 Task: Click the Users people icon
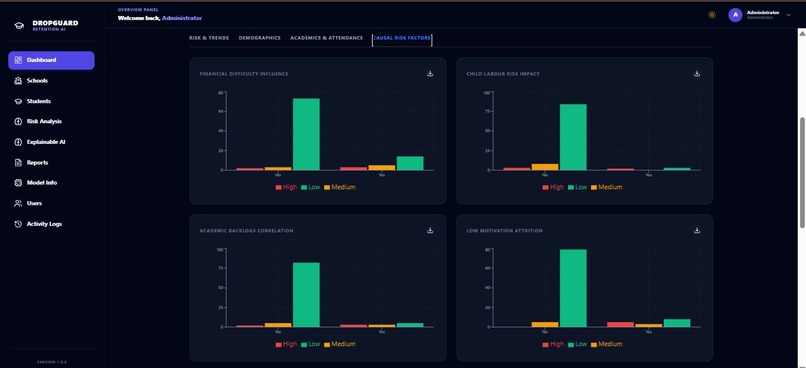coord(18,203)
